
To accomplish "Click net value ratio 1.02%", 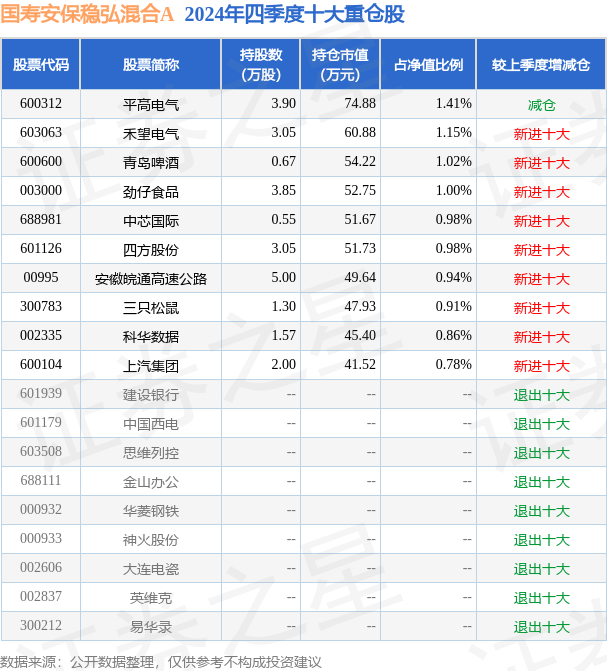I will point(453,162).
